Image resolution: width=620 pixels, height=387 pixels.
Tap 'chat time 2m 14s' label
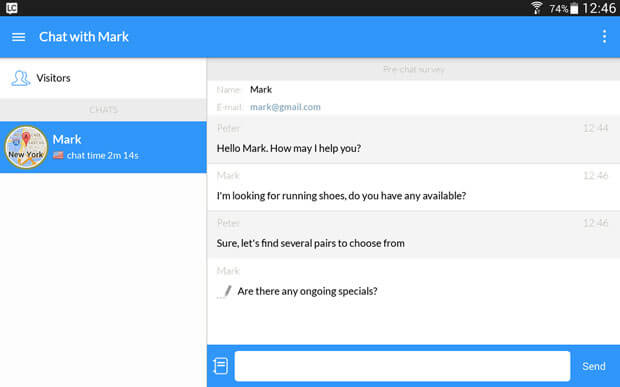click(102, 156)
